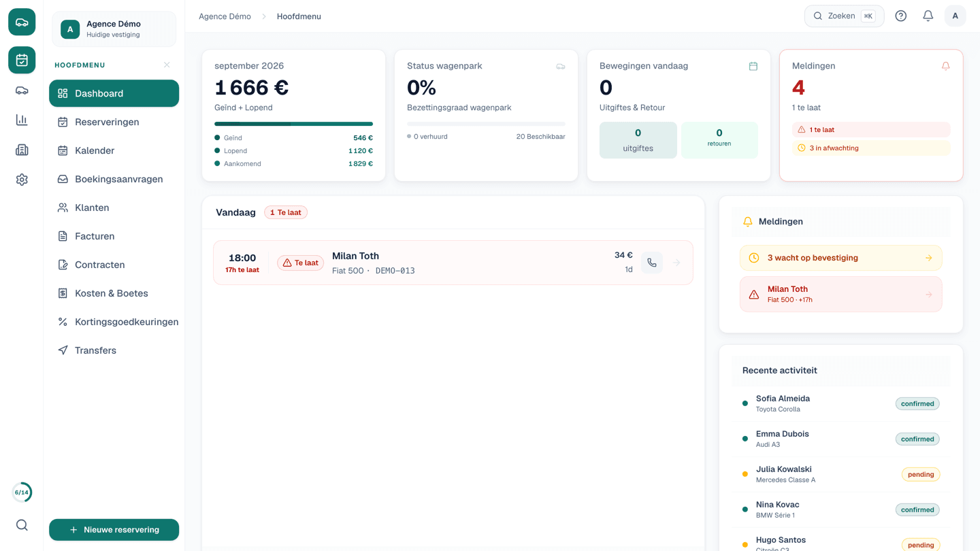Open the user avatar A menu
This screenshot has height=551, width=980.
tap(955, 16)
